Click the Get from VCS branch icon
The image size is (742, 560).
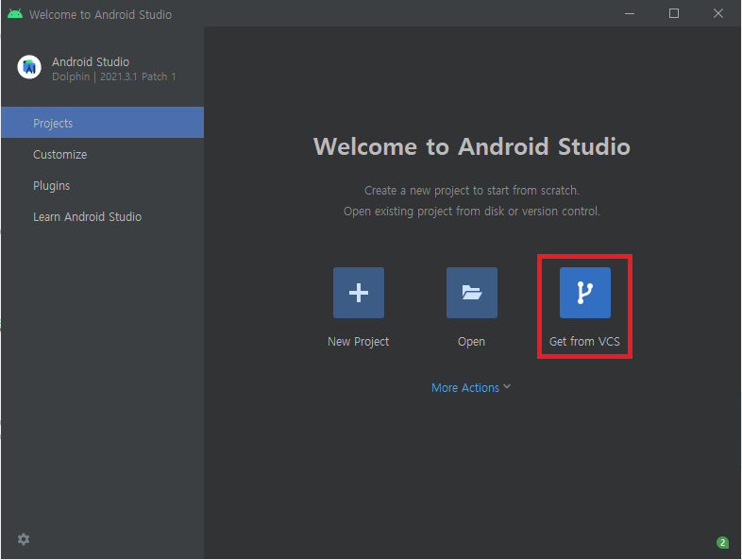pos(585,293)
